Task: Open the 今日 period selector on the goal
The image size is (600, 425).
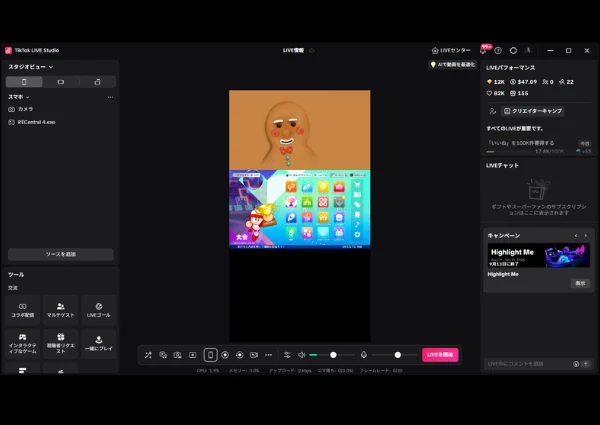Action: click(x=585, y=143)
